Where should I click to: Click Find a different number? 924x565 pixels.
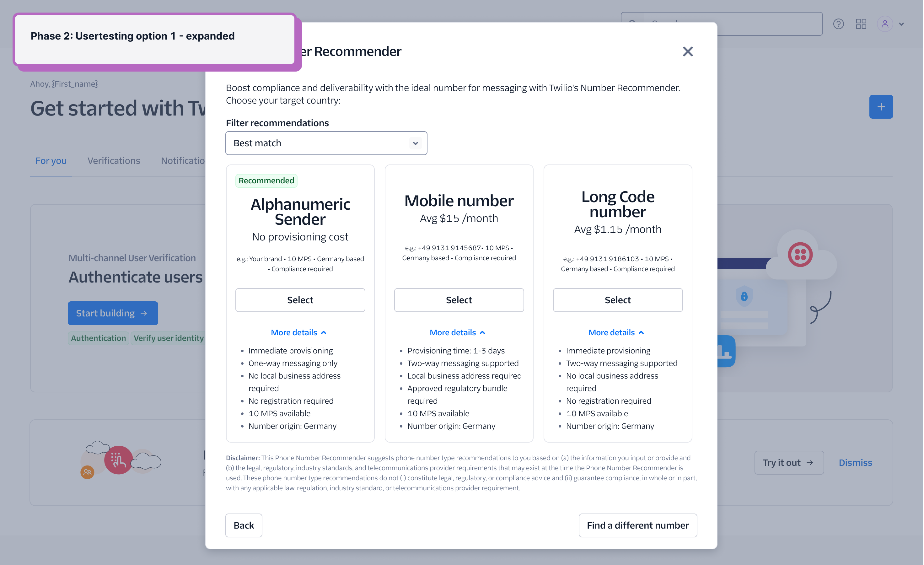(637, 525)
